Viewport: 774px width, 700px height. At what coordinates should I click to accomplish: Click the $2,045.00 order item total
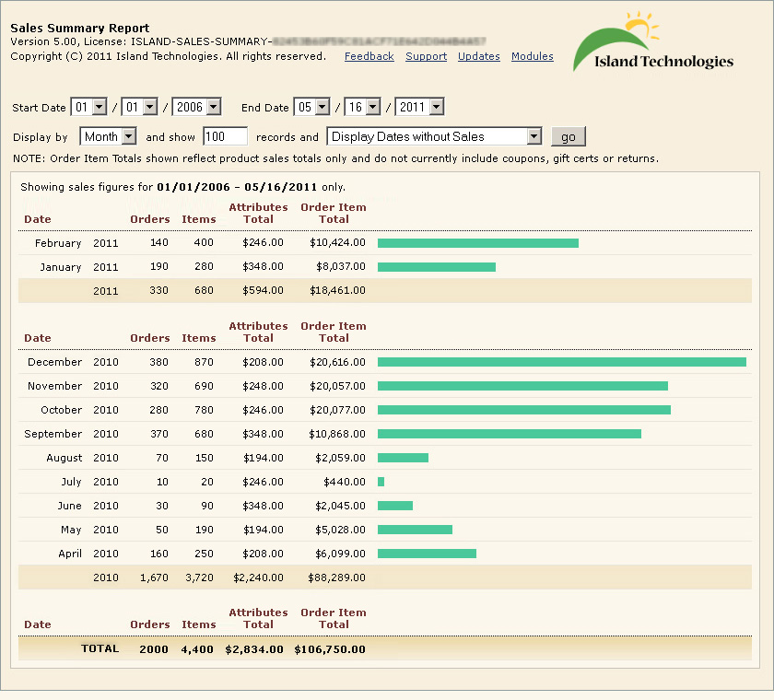(x=340, y=506)
